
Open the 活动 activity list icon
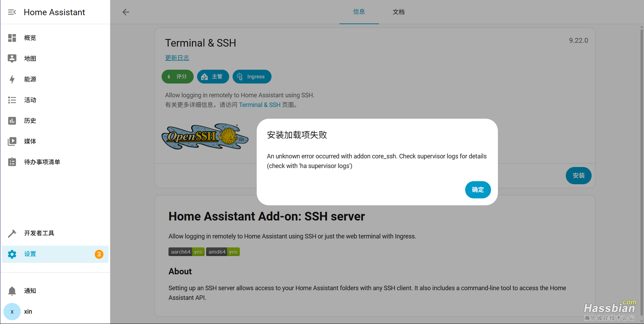click(x=12, y=100)
